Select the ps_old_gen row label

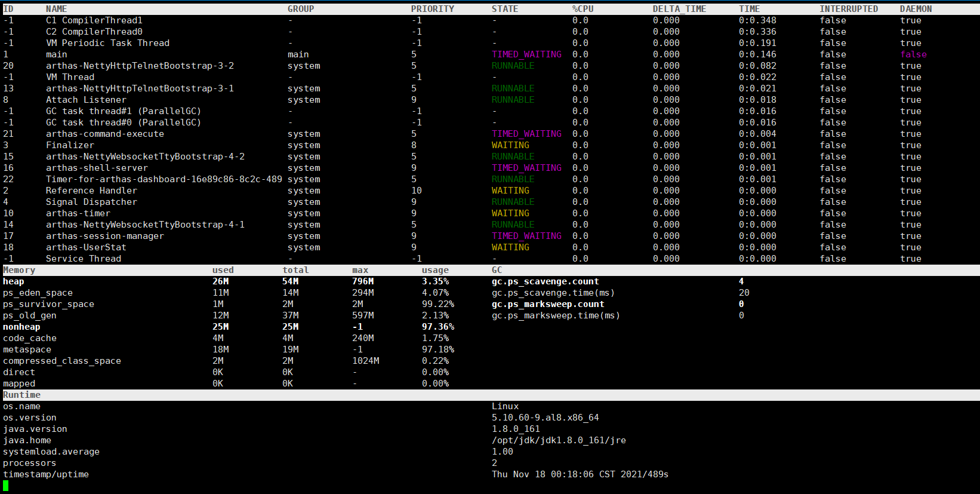pyautogui.click(x=30, y=315)
